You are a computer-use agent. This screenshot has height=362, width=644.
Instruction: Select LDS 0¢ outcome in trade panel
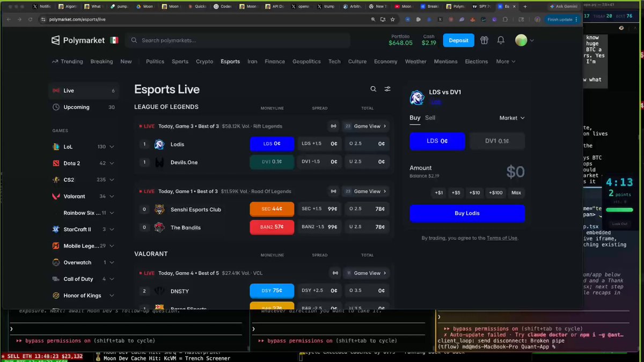tap(437, 141)
